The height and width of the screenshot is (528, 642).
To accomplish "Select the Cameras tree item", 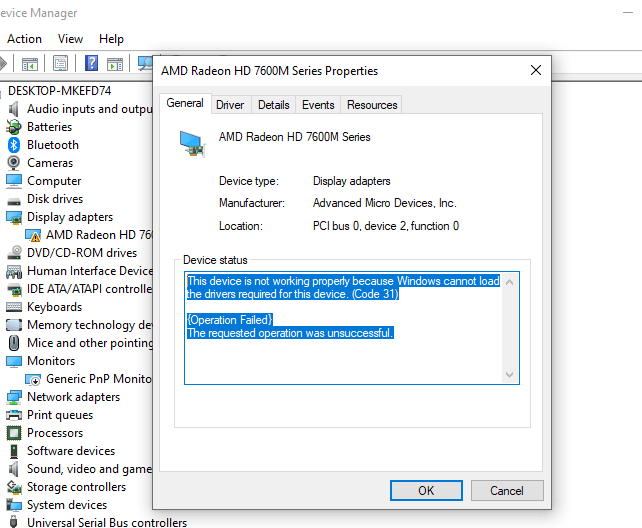I will [50, 163].
